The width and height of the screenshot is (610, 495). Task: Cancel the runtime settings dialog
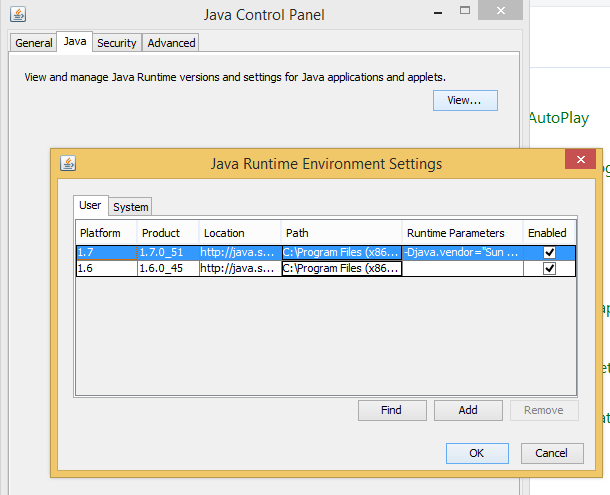[551, 453]
